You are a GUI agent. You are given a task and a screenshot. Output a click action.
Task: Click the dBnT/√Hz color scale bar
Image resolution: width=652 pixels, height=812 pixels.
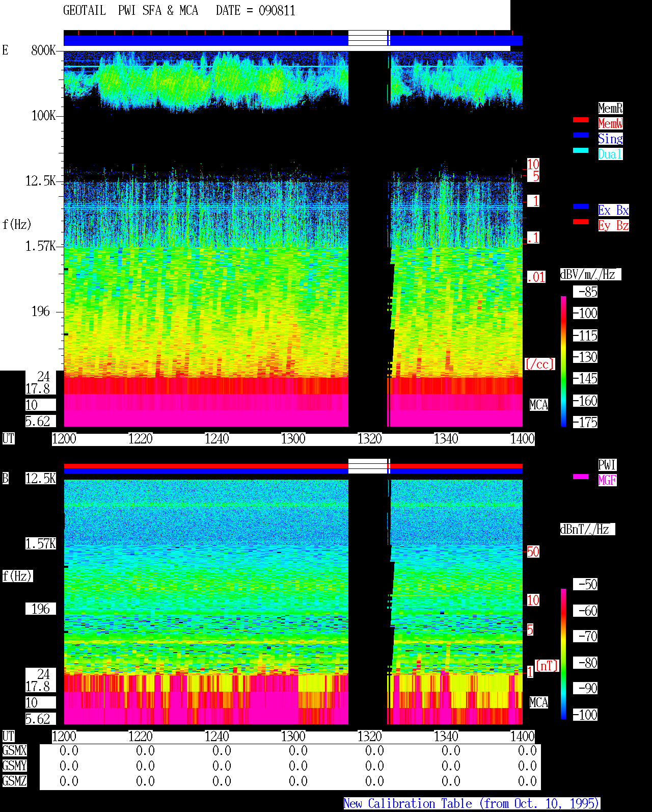coord(563,654)
